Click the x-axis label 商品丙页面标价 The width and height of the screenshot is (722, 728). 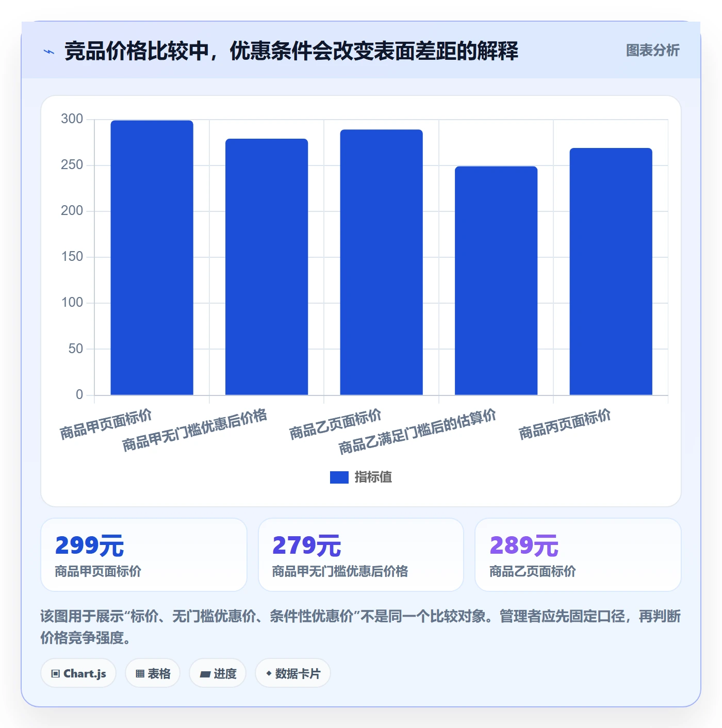pos(565,424)
